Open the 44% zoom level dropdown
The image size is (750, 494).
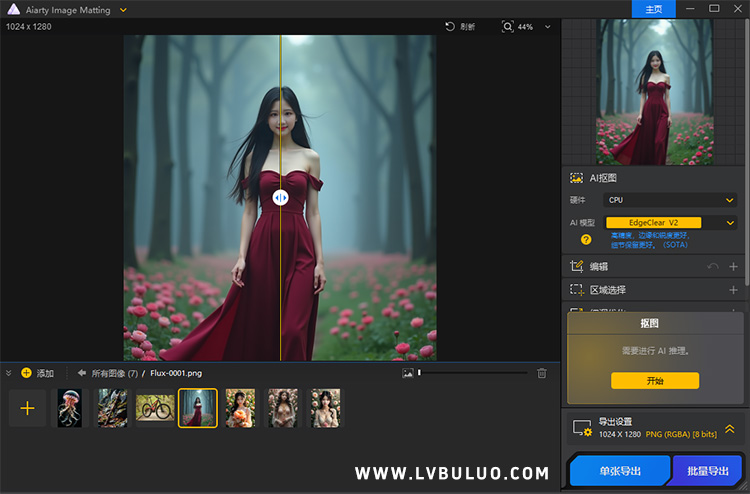click(x=548, y=27)
